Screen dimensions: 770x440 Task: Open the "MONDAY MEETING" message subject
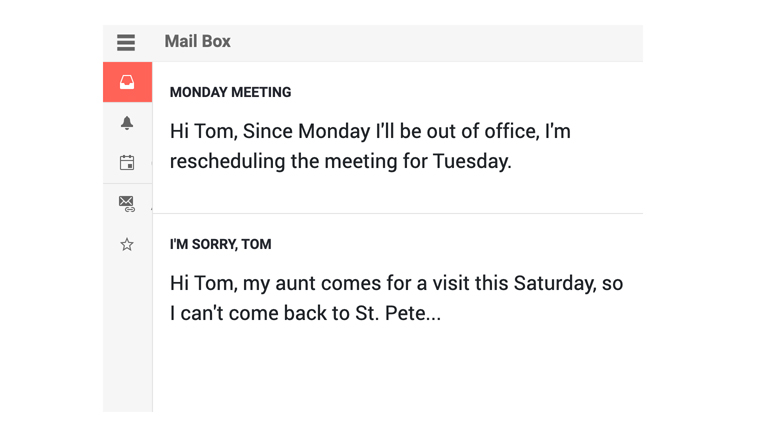230,92
